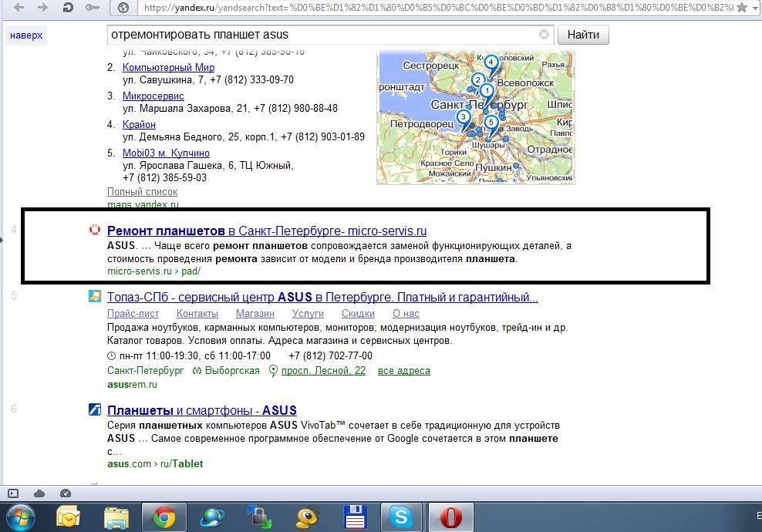Open the yellow webcam icon in the taskbar
The width and height of the screenshot is (762, 532).
(308, 517)
